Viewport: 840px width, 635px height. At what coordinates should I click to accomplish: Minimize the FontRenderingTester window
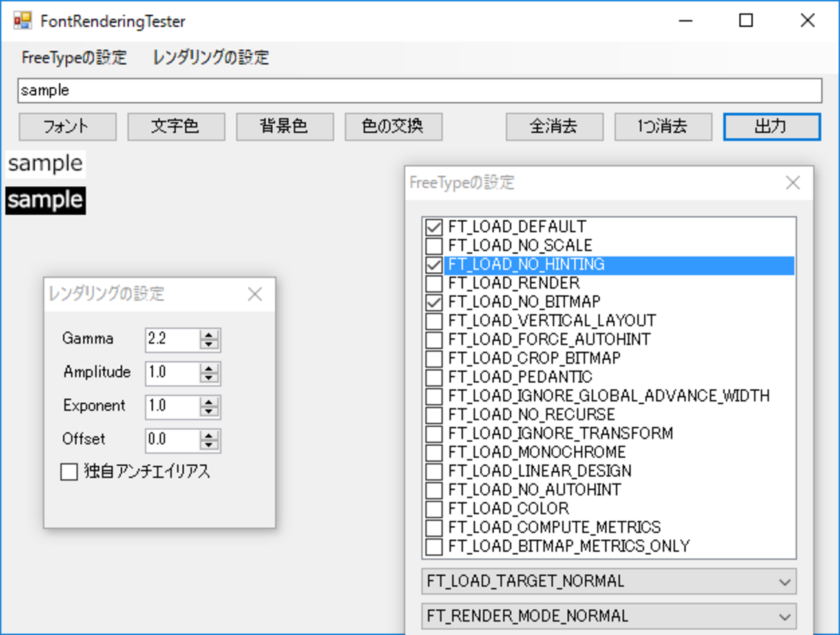(686, 21)
